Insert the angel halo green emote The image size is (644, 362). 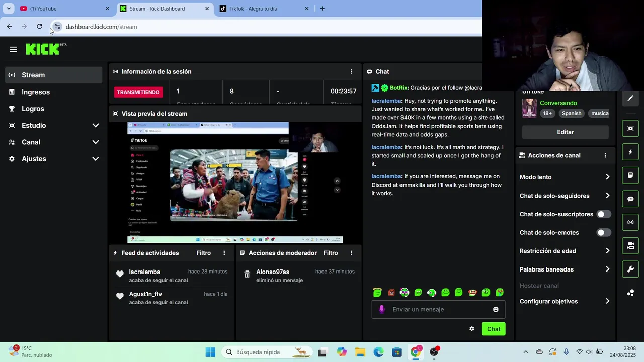(x=377, y=292)
